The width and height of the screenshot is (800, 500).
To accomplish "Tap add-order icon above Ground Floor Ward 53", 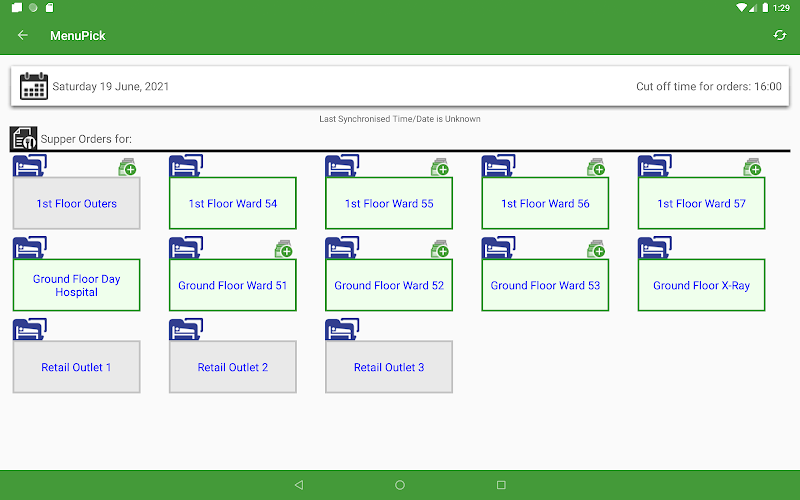I will pos(596,249).
